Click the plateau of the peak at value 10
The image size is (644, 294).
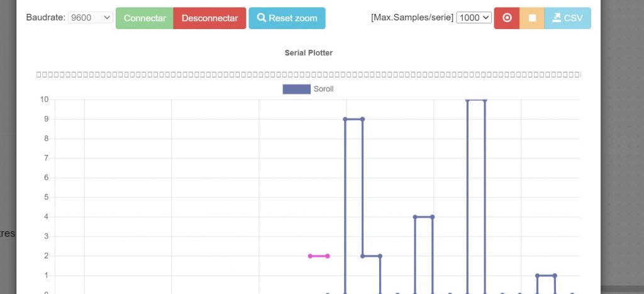[476, 99]
